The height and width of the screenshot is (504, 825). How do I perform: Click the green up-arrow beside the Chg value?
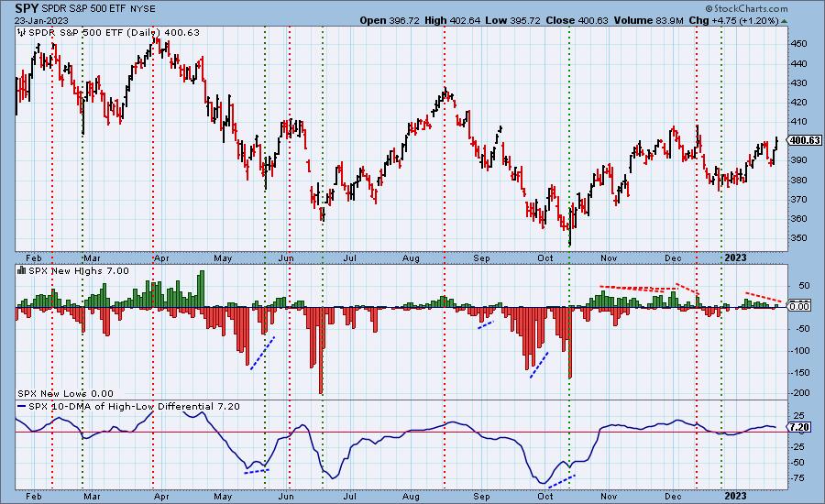785,21
